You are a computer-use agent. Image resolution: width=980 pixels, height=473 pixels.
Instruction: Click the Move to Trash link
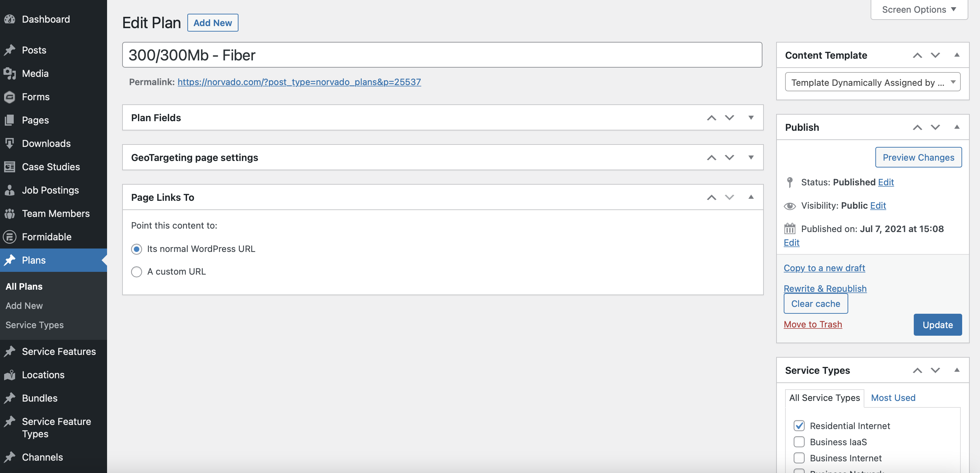coord(813,324)
